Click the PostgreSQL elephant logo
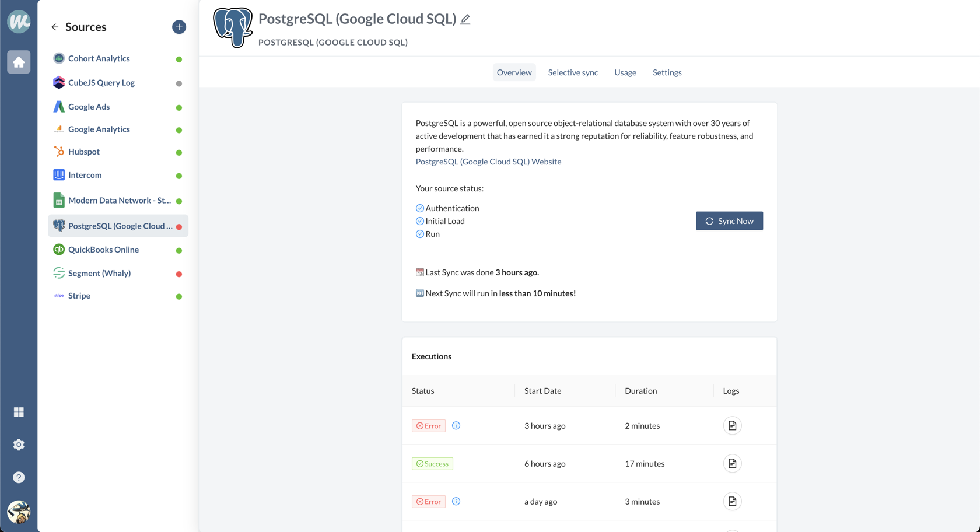Image resolution: width=980 pixels, height=532 pixels. [233, 27]
